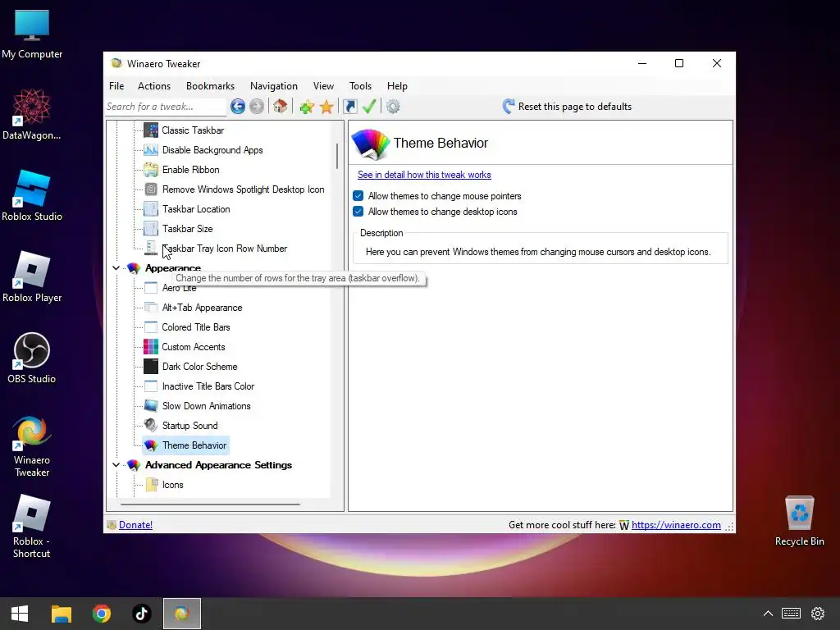Open Roblox Player desktop shortcut

[32, 277]
